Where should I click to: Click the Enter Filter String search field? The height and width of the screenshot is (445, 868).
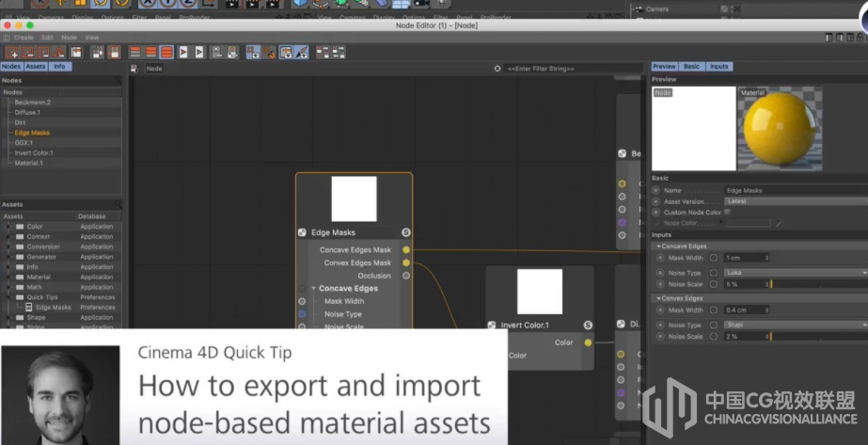pyautogui.click(x=573, y=69)
